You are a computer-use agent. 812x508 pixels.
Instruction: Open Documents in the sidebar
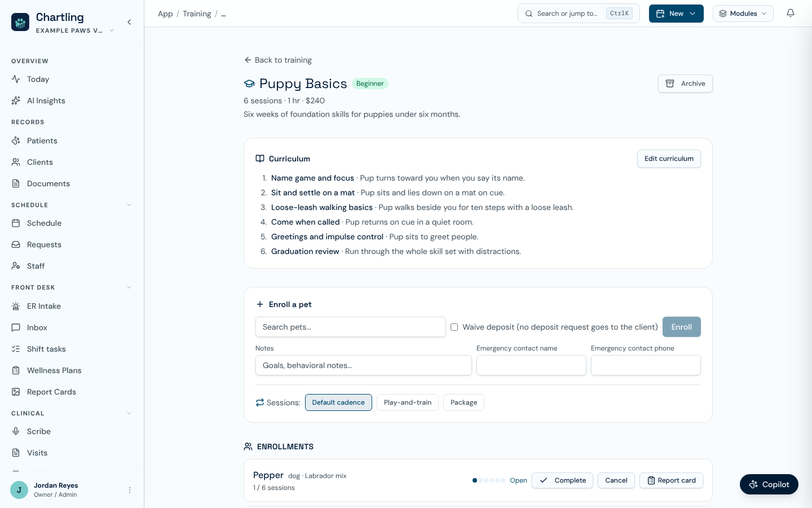(x=72, y=183)
